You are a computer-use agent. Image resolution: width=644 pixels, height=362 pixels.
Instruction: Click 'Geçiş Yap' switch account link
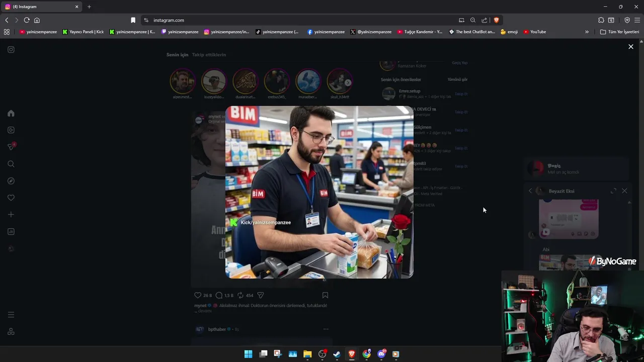[x=459, y=63]
